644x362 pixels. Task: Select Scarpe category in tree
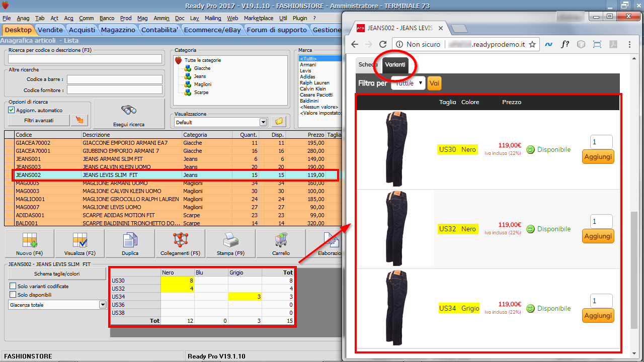tap(201, 93)
